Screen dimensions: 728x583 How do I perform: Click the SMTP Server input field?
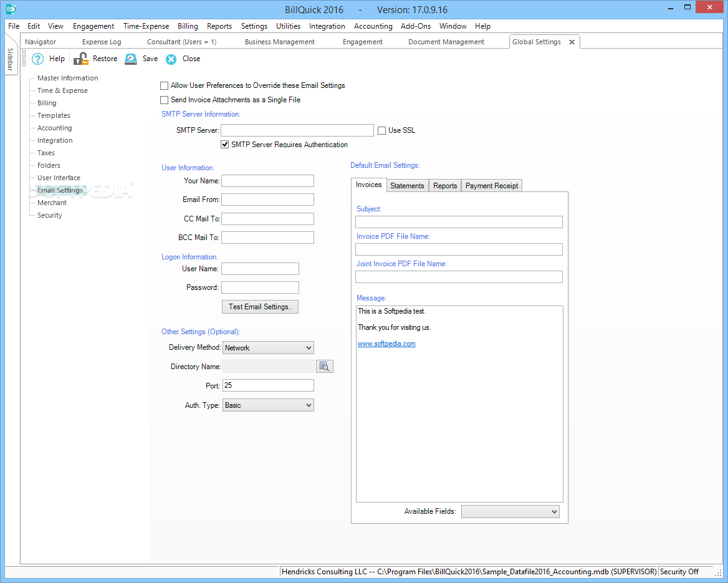[x=297, y=130]
